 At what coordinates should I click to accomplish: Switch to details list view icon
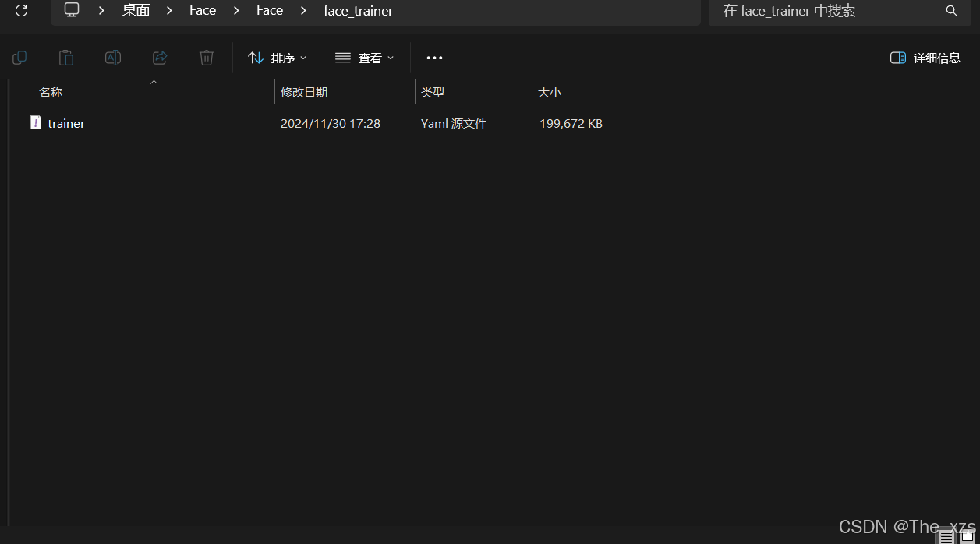point(946,537)
